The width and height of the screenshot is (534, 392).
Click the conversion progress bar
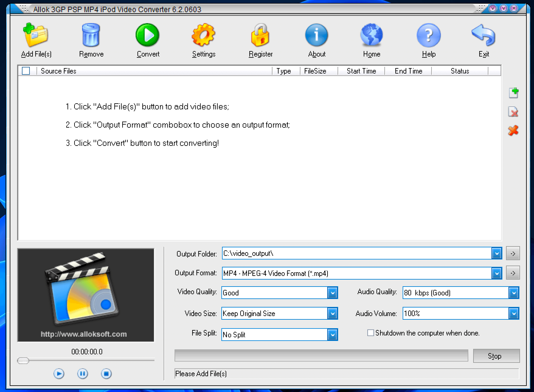321,356
